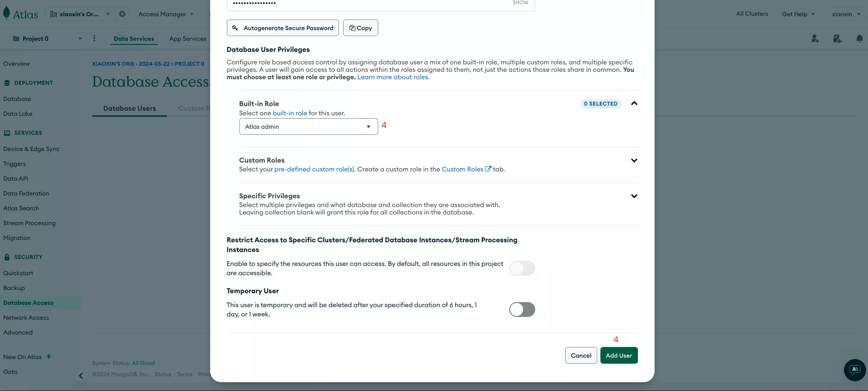Screen dimensions: 868x391
Task: Open Goto in the sidebar
Action: (x=10, y=372)
